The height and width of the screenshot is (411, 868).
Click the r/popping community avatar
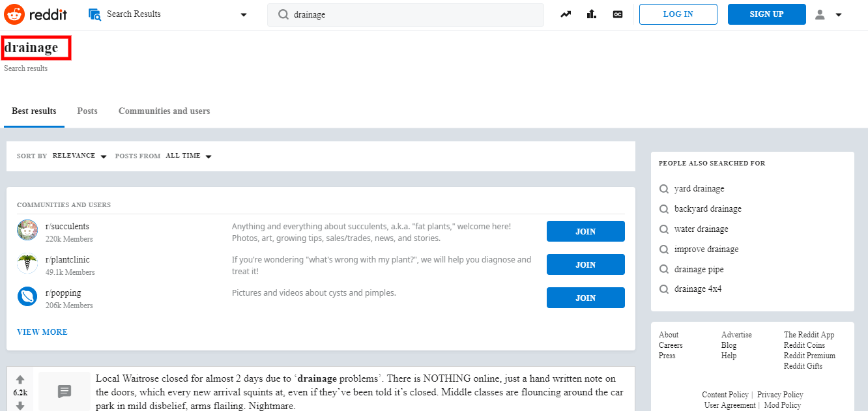click(27, 296)
